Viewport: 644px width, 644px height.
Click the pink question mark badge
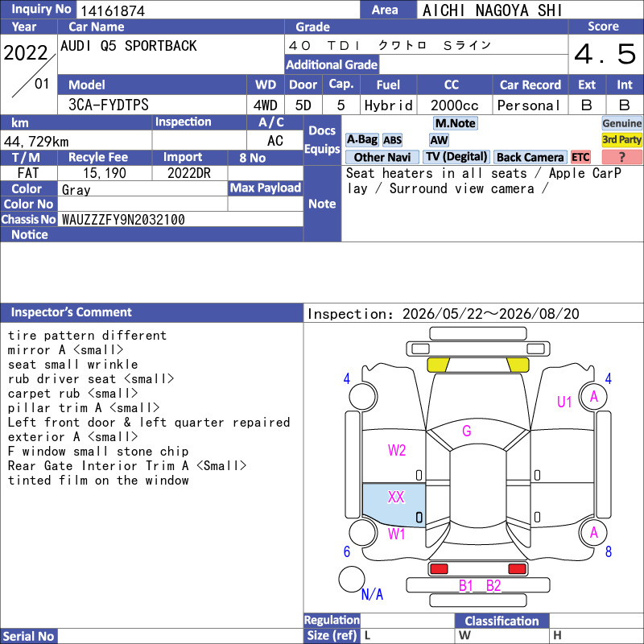(621, 157)
